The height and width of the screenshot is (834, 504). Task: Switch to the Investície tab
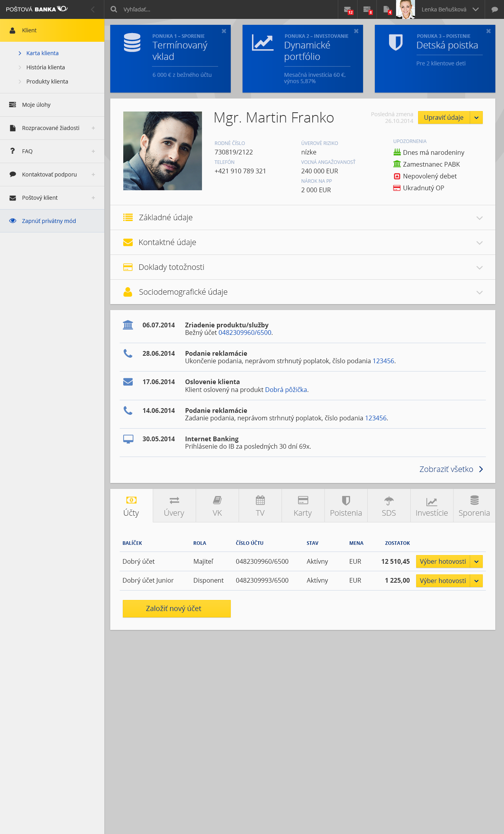pyautogui.click(x=432, y=506)
